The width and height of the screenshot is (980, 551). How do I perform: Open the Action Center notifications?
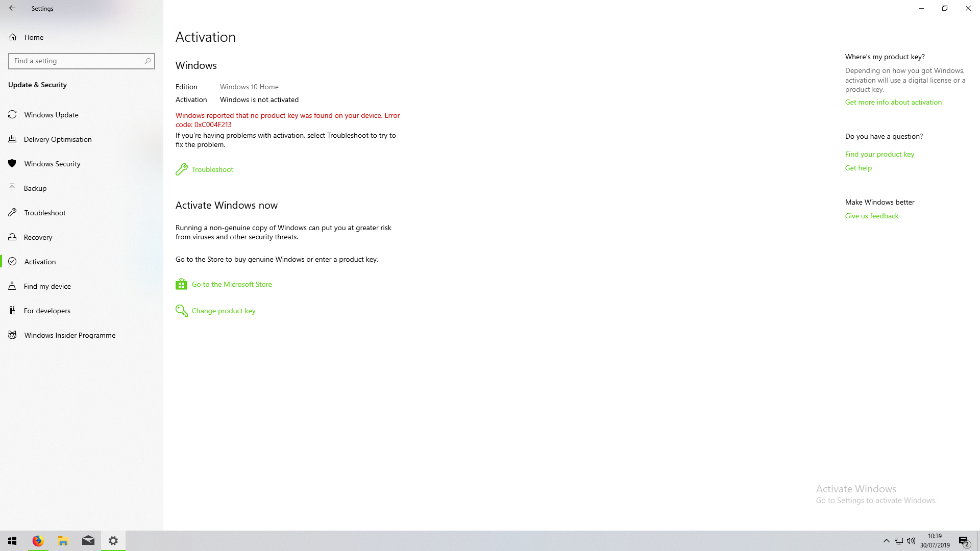[x=964, y=541]
